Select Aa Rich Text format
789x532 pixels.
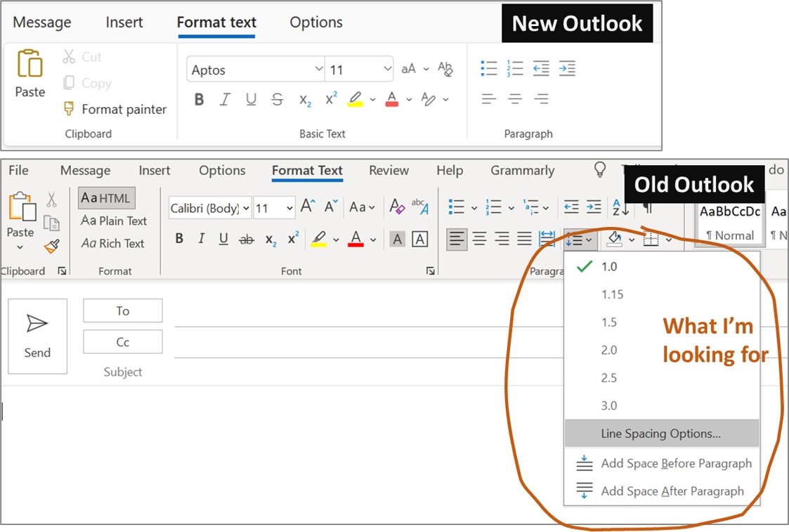(112, 243)
